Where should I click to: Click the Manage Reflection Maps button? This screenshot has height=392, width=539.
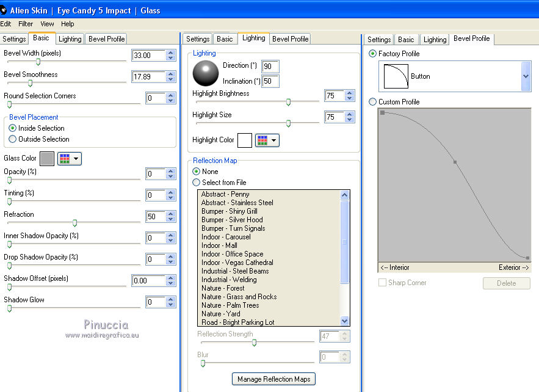[273, 379]
